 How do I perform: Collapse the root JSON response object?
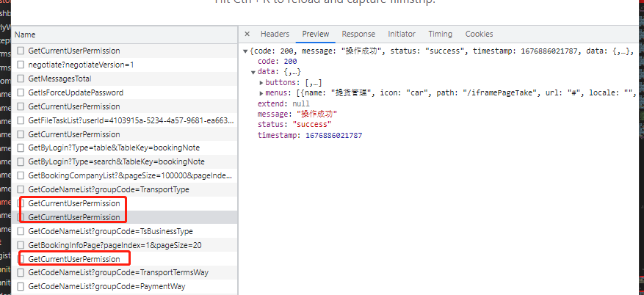(246, 51)
